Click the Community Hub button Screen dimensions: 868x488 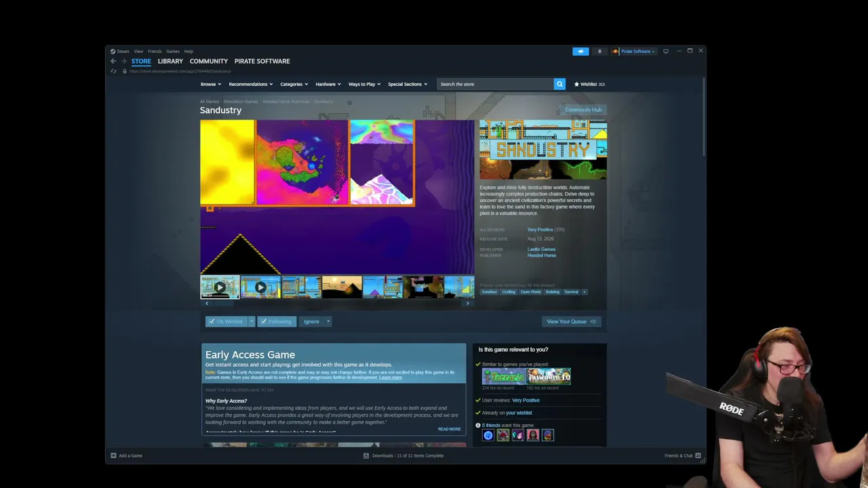583,110
